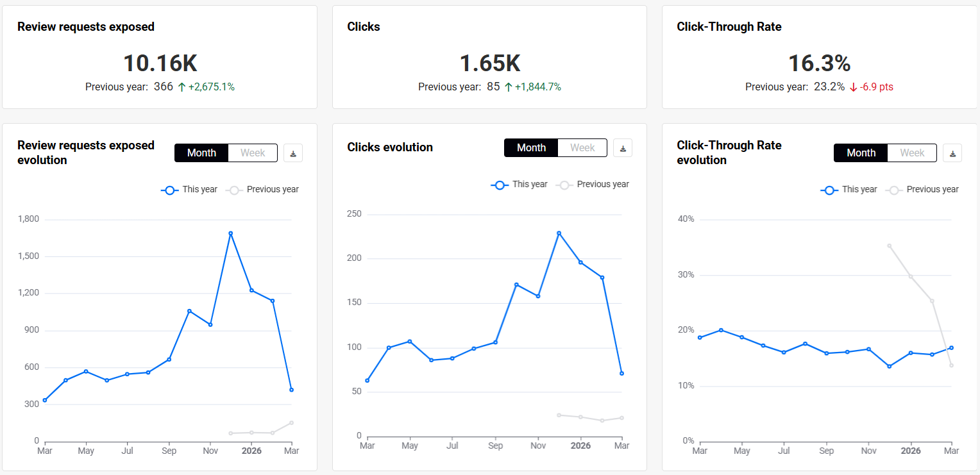Download the Review requests exposed evolution chart
The height and width of the screenshot is (475, 980).
tap(293, 153)
